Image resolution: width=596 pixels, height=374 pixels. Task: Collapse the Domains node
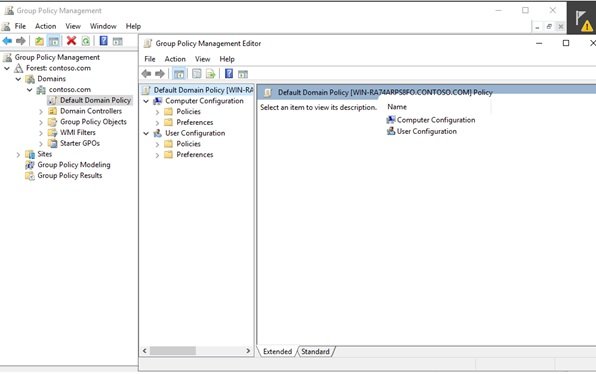click(x=18, y=79)
